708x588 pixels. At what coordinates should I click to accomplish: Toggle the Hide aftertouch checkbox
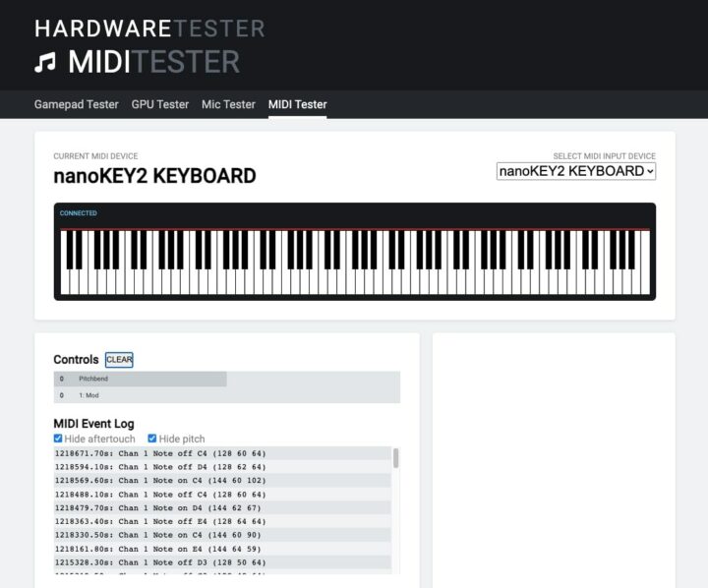[x=58, y=439]
